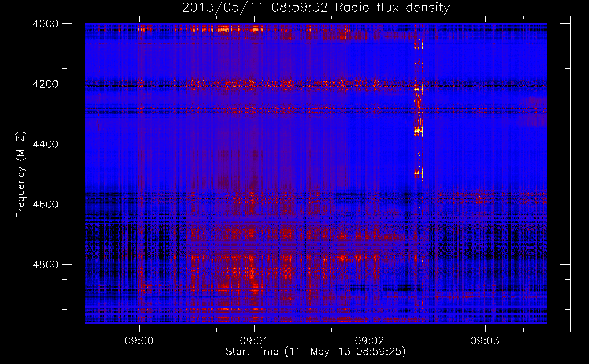The width and height of the screenshot is (589, 364).
Task: Click the 09:02 time tick label
Action: click(x=370, y=341)
